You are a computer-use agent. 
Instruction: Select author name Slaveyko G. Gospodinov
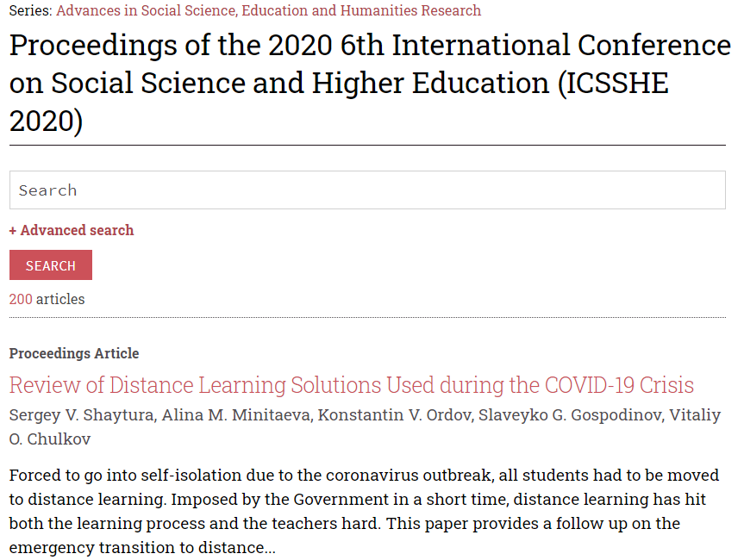[x=570, y=415]
